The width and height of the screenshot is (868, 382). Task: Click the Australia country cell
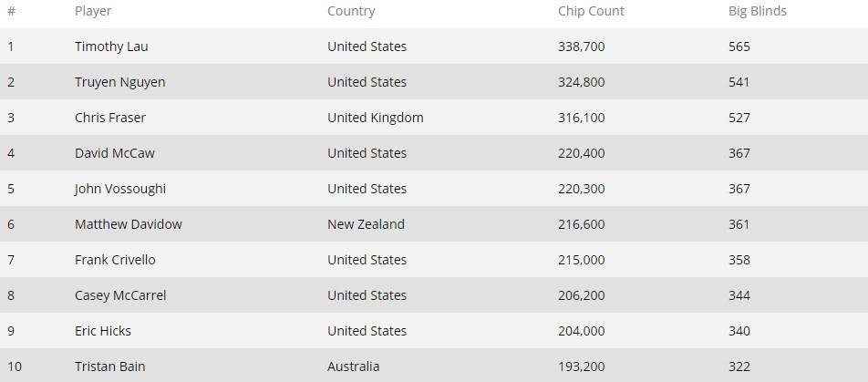tap(353, 367)
